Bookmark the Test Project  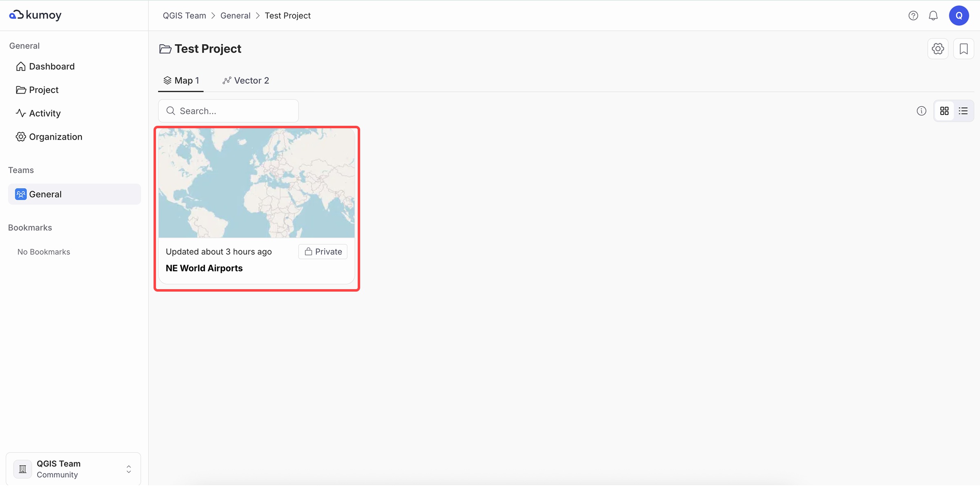964,49
